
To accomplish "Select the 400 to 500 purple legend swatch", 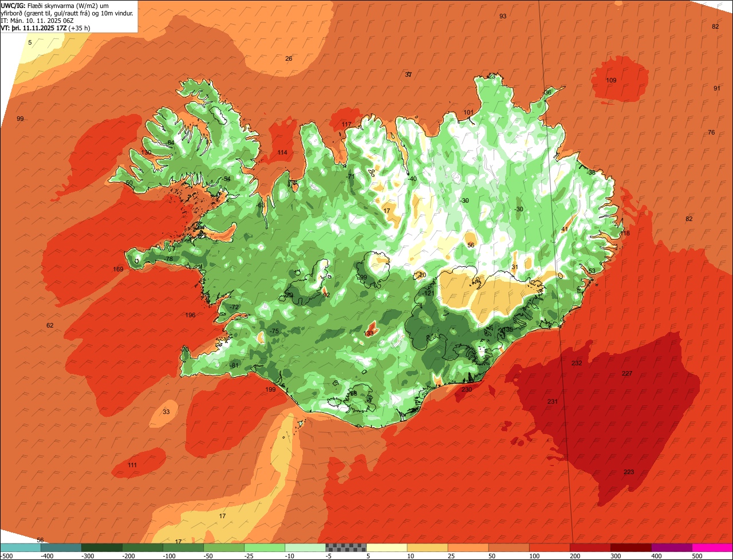I will 671,547.
